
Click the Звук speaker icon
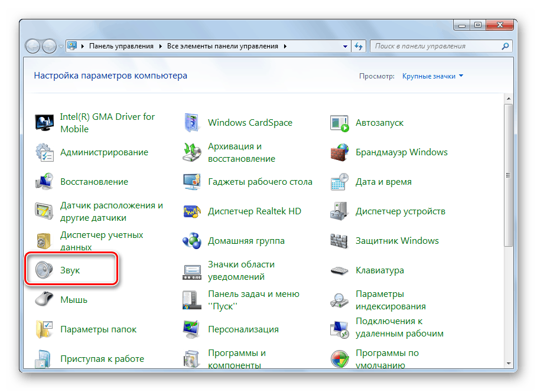click(44, 270)
